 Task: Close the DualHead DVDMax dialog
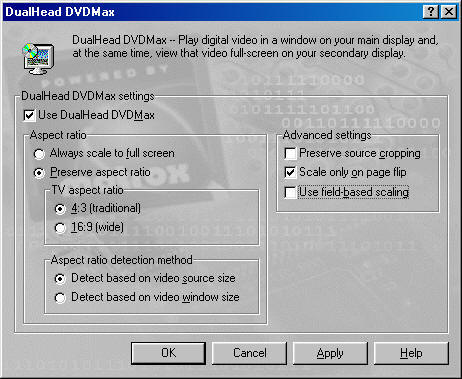tap(449, 12)
